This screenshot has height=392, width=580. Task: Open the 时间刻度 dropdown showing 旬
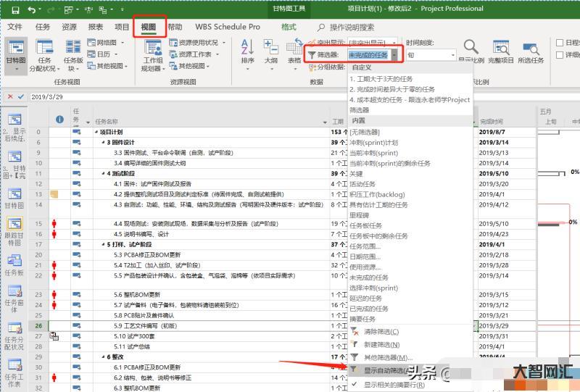pyautogui.click(x=453, y=55)
